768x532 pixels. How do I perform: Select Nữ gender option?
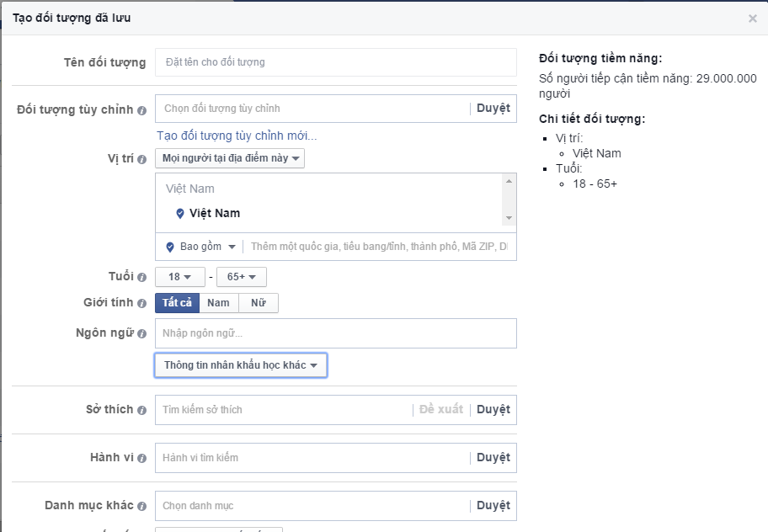(259, 303)
